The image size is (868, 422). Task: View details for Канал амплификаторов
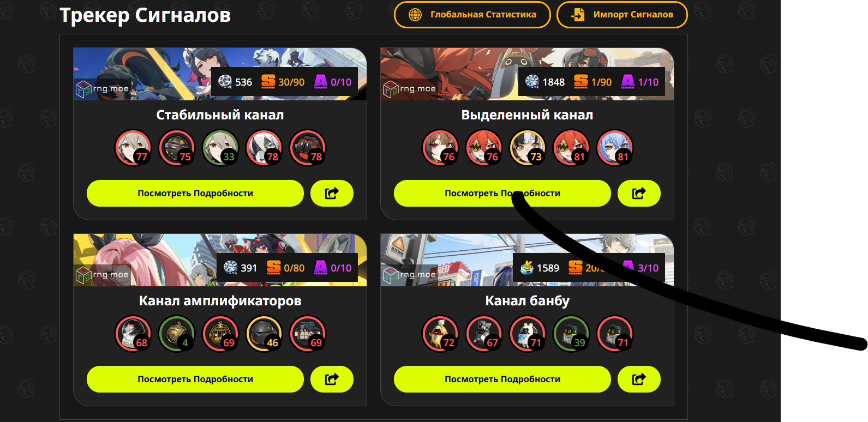pyautogui.click(x=195, y=379)
